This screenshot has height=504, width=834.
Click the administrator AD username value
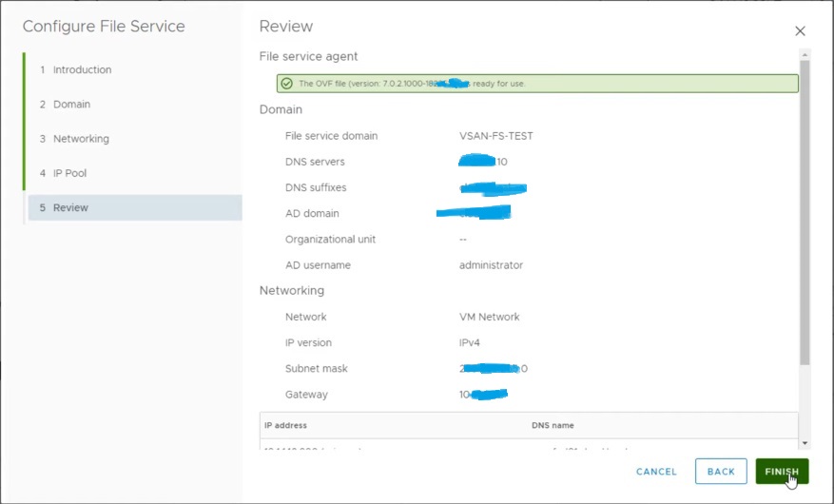(491, 265)
